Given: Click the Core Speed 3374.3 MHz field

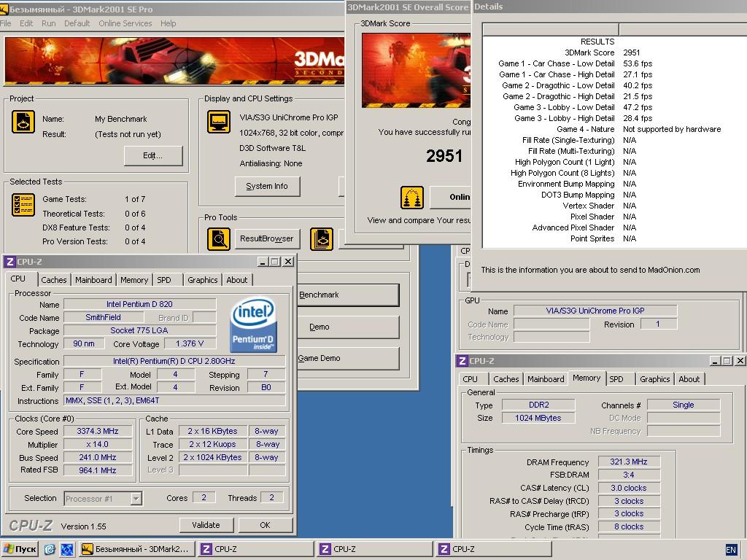Looking at the screenshot, I should click(98, 431).
